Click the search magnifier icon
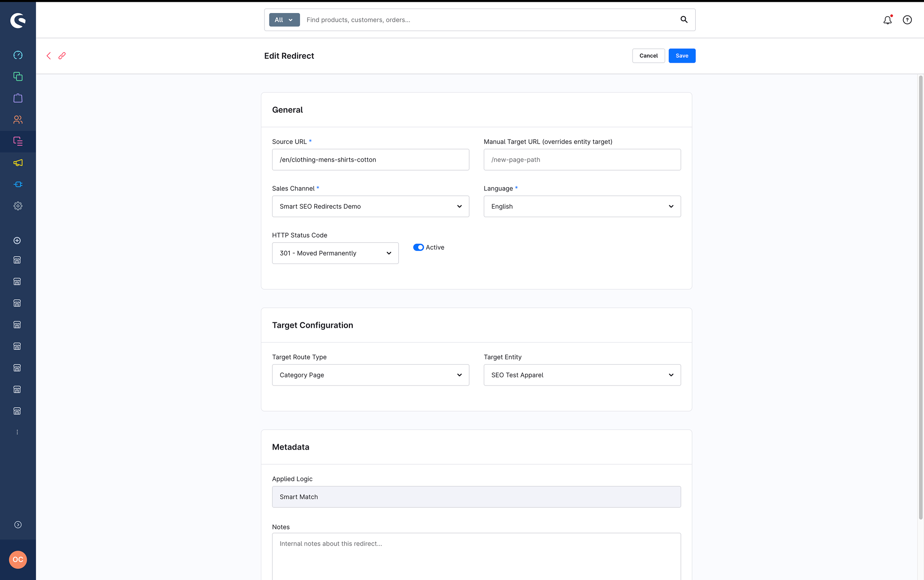 pyautogui.click(x=684, y=19)
